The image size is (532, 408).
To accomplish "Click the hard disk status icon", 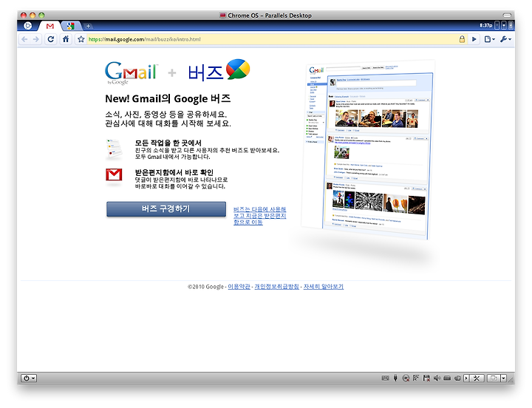I will coord(447,378).
